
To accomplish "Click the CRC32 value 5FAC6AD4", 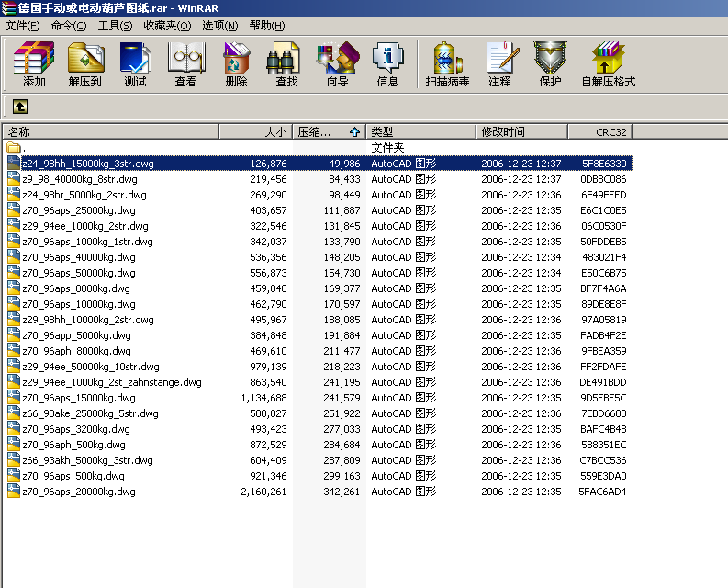I will point(602,492).
